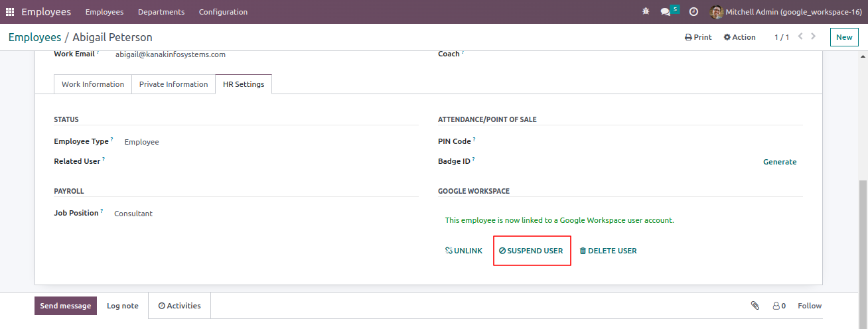Go to previous record arrow
The width and height of the screenshot is (868, 329).
point(800,36)
